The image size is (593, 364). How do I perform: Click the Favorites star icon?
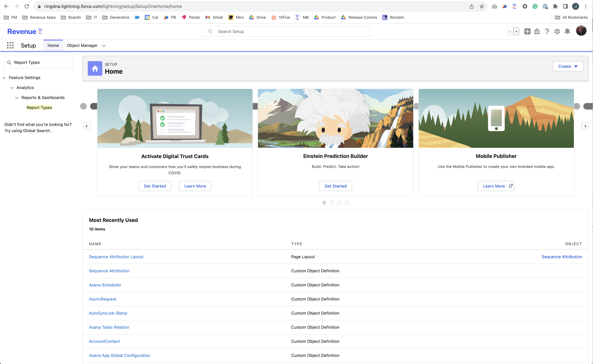click(510, 32)
